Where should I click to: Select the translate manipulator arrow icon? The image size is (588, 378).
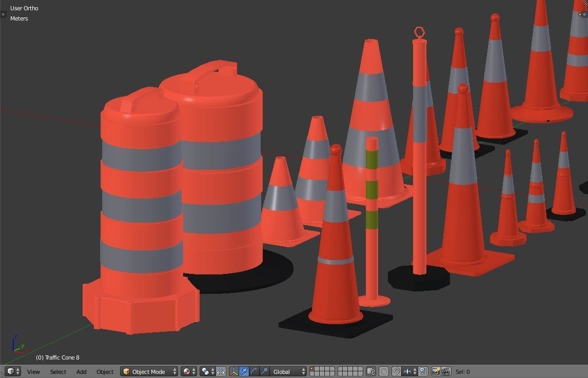(244, 371)
